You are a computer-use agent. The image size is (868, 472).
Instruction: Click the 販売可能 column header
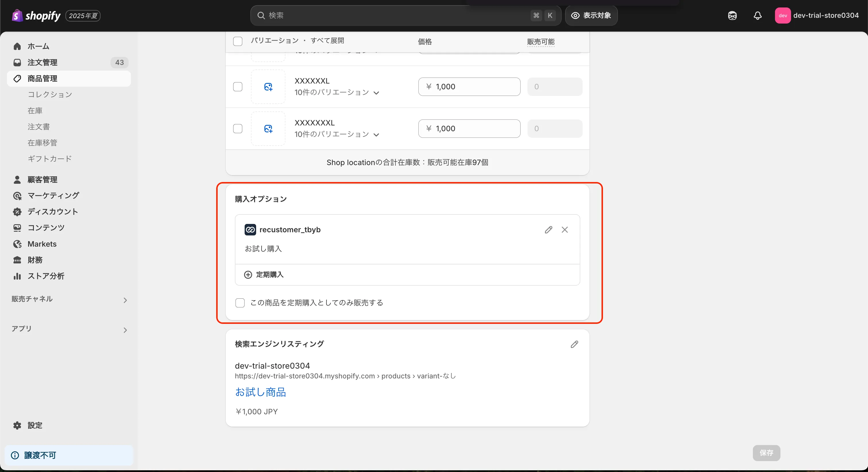pyautogui.click(x=541, y=42)
